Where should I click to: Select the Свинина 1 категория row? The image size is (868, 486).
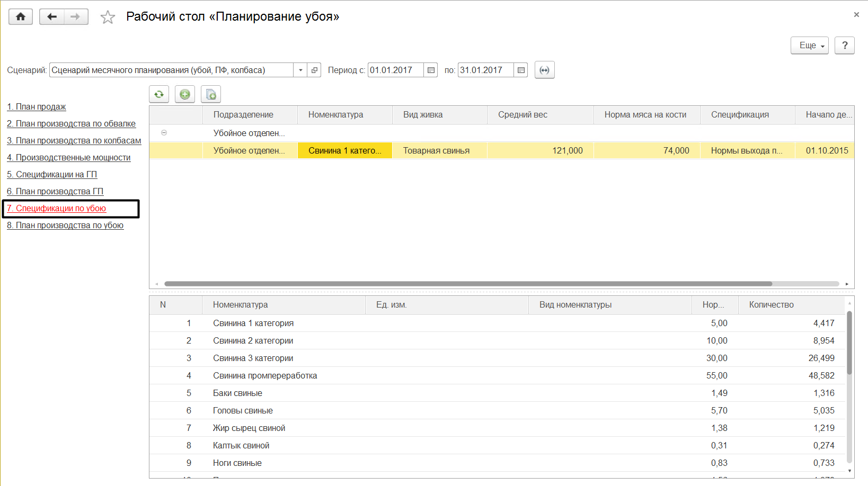coord(497,323)
